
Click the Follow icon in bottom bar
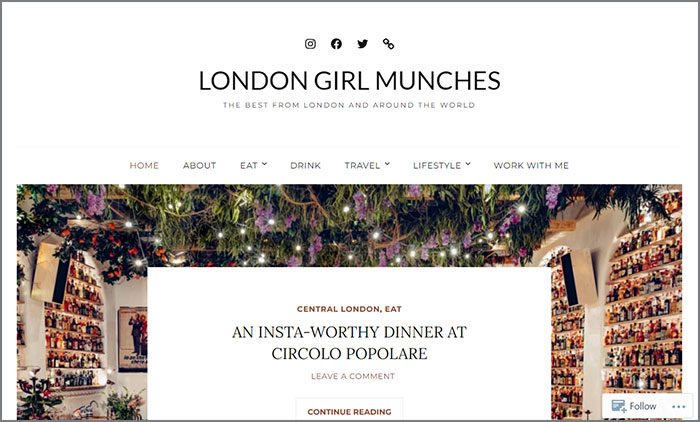(619, 406)
